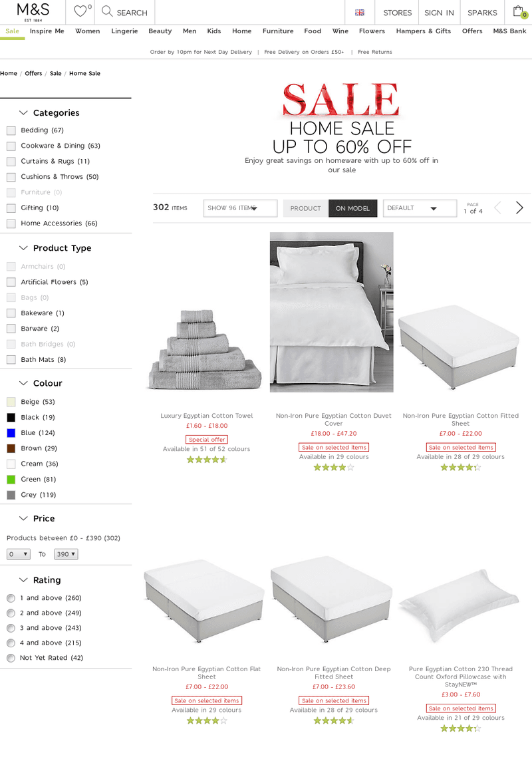This screenshot has width=532, height=757.
Task: Open the Non-Iron Duvet Cover image
Action: pyautogui.click(x=332, y=312)
